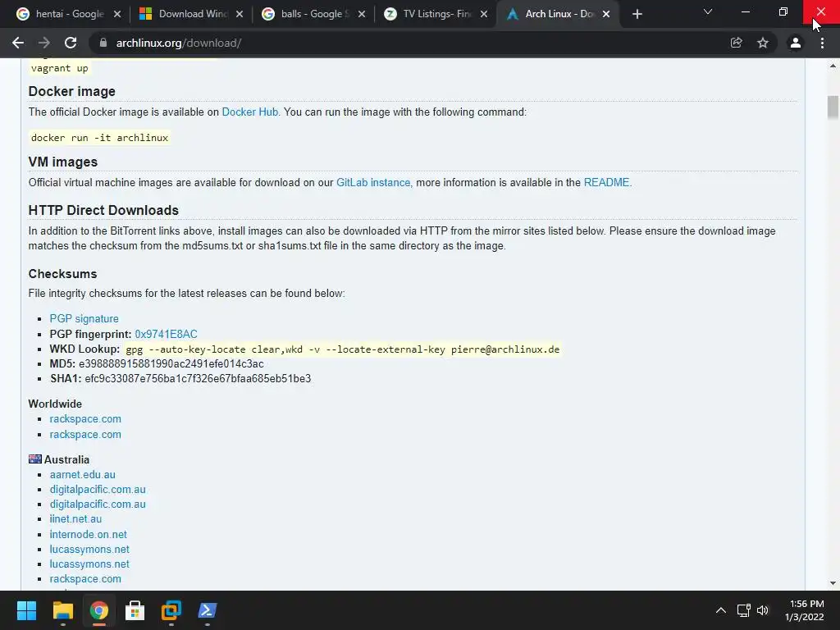Image resolution: width=840 pixels, height=630 pixels.
Task: Click the Australia flag icon
Action: click(35, 459)
